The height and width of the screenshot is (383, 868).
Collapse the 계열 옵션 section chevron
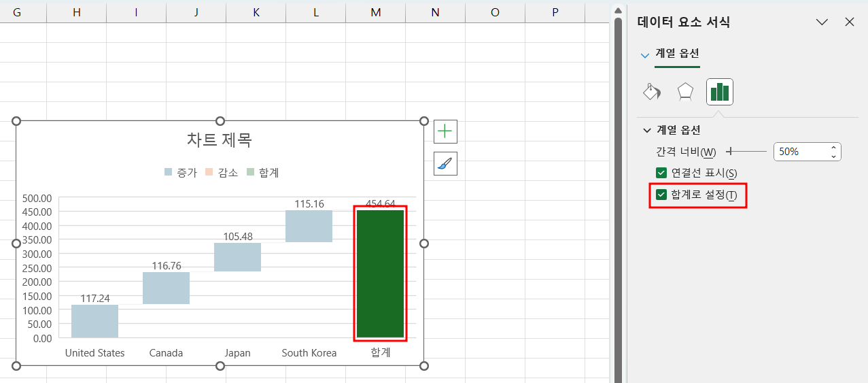coord(647,130)
